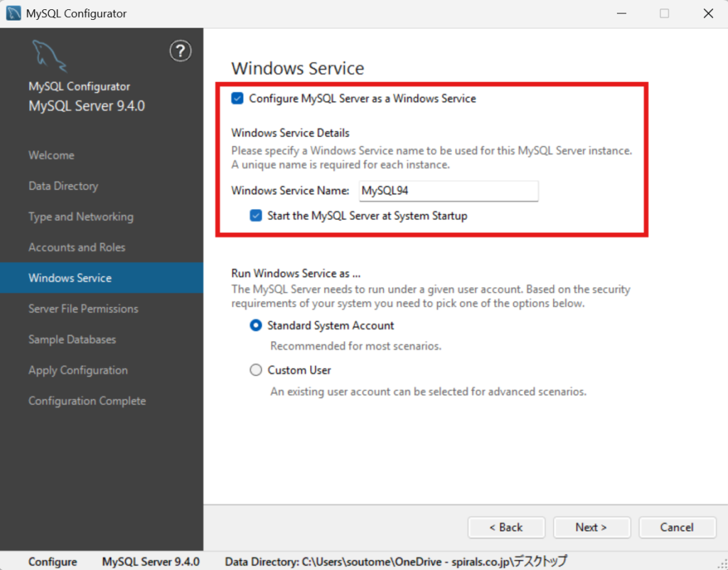The image size is (728, 570).
Task: Go to Apply Configuration step
Action: pyautogui.click(x=78, y=370)
